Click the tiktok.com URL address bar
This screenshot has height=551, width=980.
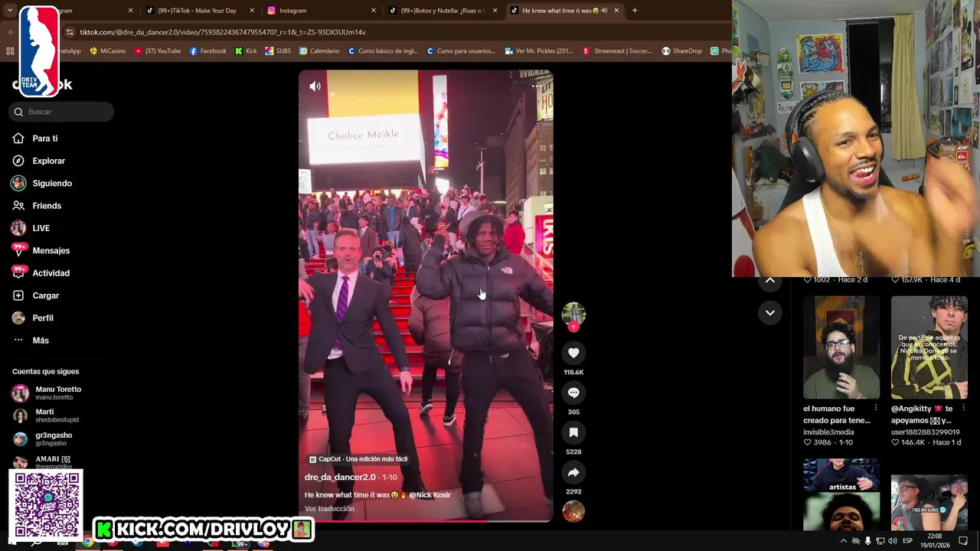click(222, 32)
